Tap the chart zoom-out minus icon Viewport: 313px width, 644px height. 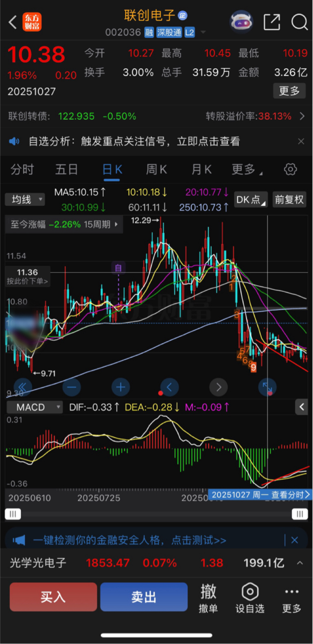click(71, 387)
